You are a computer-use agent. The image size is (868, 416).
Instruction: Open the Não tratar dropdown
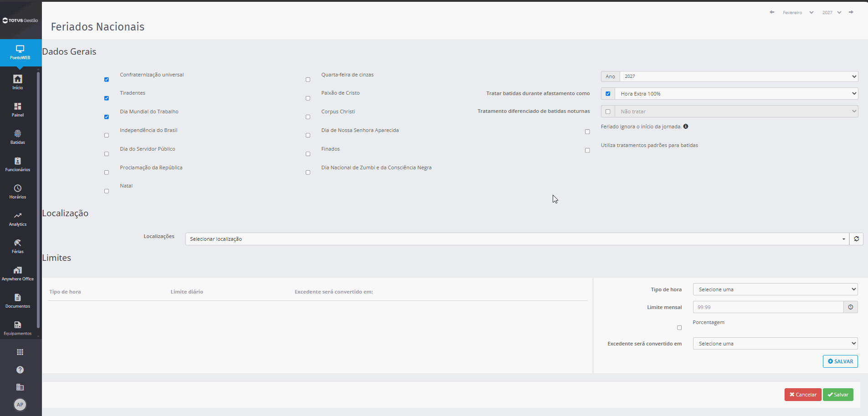(x=736, y=112)
